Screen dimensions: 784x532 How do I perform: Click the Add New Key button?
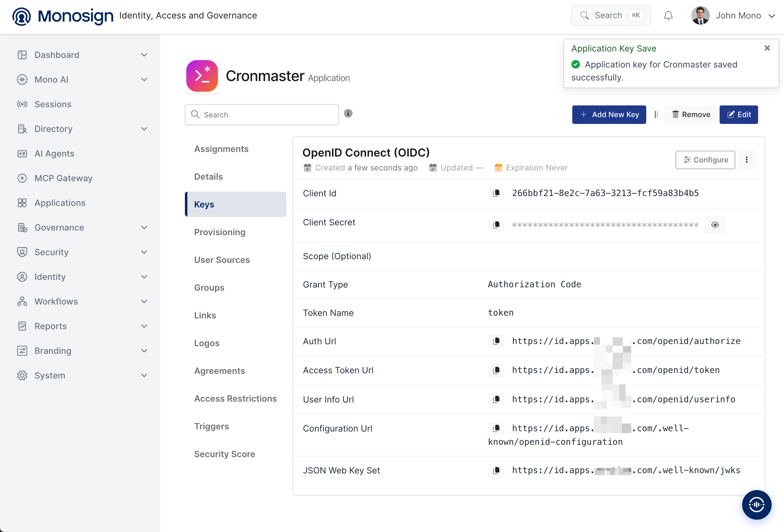point(609,115)
